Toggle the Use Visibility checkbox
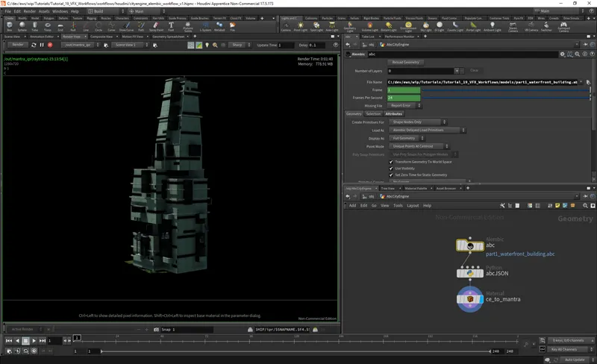597x364 pixels. click(x=392, y=168)
